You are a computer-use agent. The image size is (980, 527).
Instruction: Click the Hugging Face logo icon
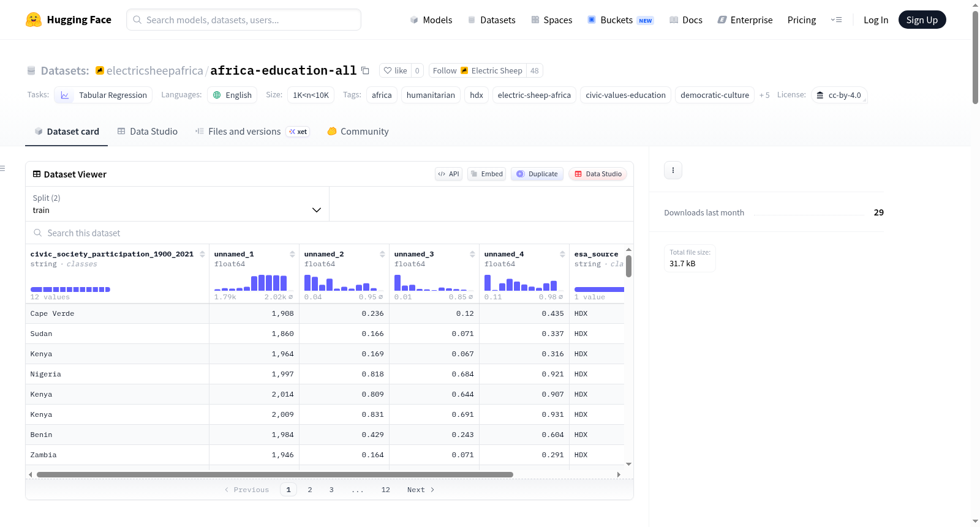pyautogui.click(x=33, y=20)
